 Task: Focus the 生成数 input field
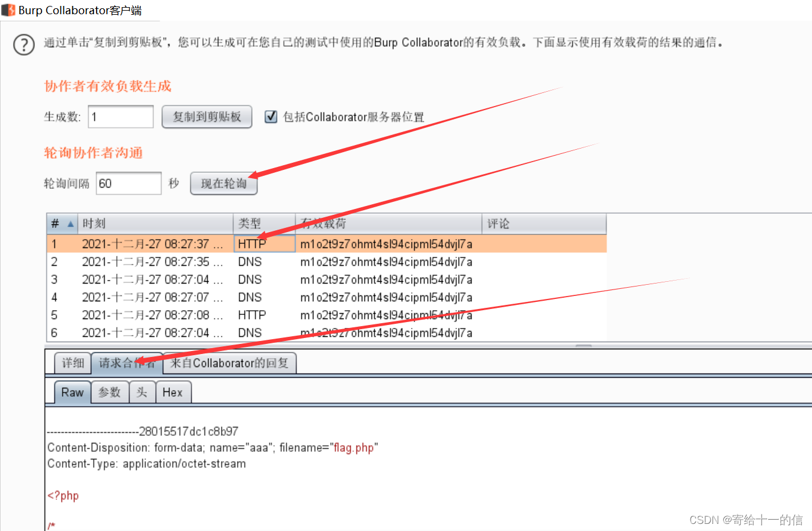[x=121, y=117]
